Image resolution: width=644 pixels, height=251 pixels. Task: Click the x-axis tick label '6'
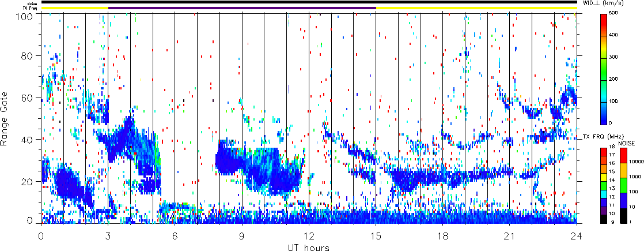click(175, 236)
